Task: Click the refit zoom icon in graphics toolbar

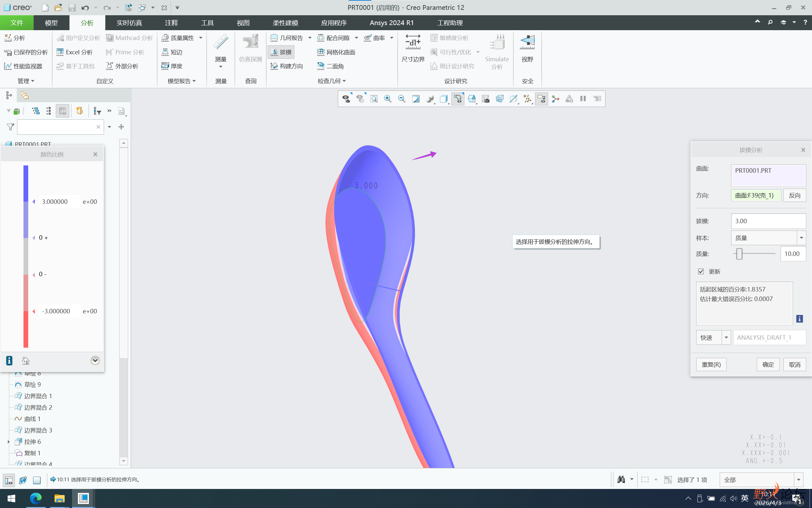Action: (x=374, y=99)
